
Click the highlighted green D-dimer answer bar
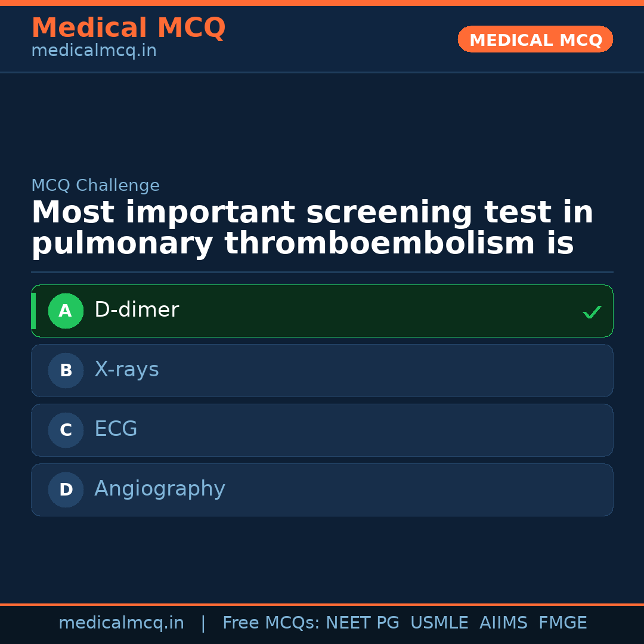point(322,311)
